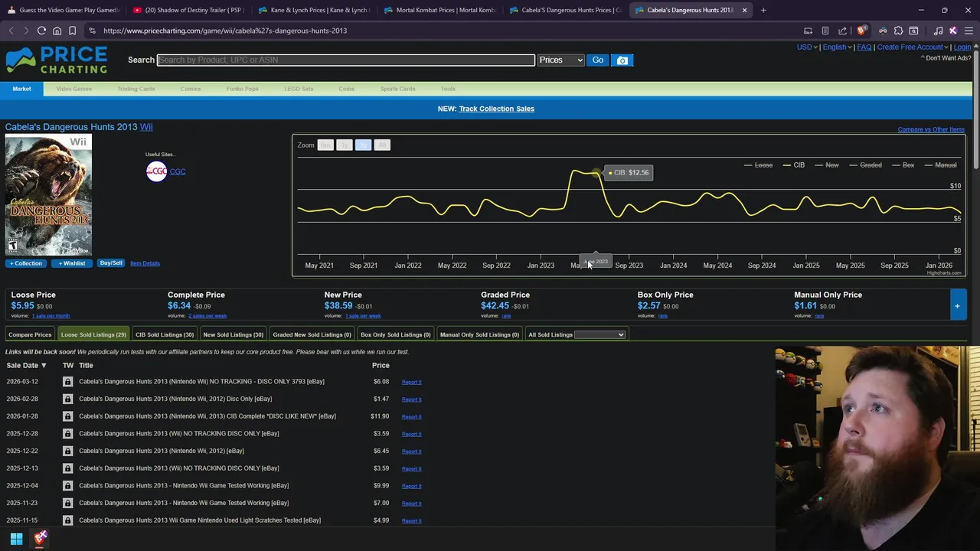This screenshot has width=980, height=551.
Task: Click Report It on the $11.90 sale
Action: point(412,416)
